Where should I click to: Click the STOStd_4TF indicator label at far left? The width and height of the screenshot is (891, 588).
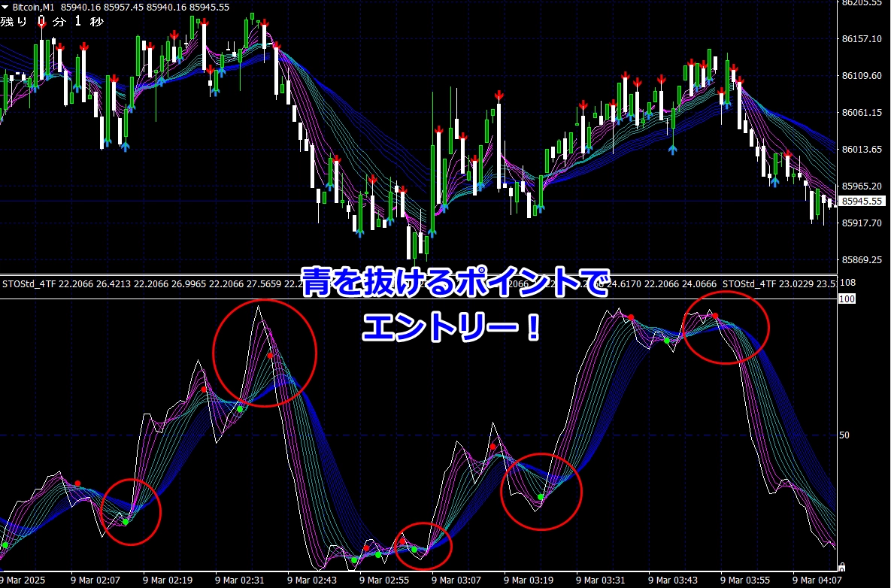(x=29, y=283)
